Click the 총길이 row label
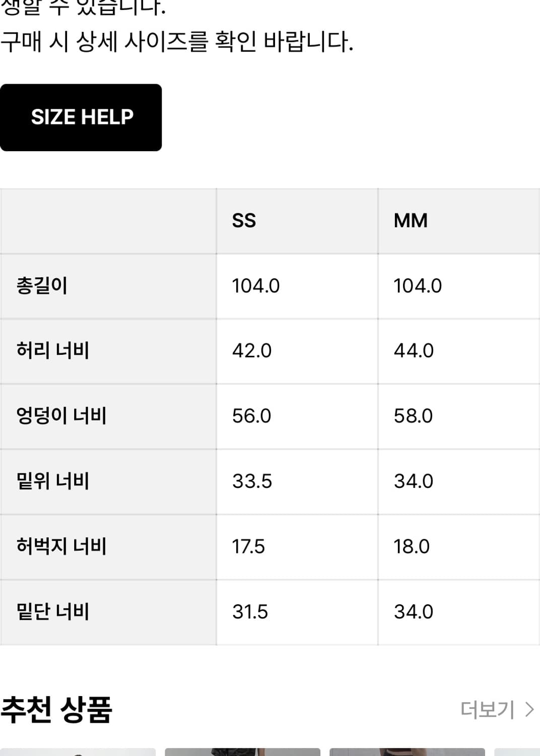This screenshot has height=756, width=540. point(42,286)
